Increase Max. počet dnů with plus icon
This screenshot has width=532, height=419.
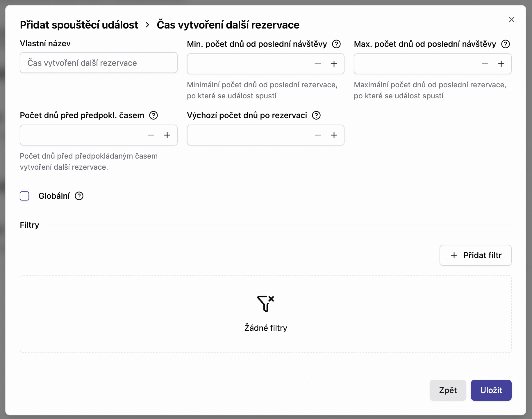point(501,64)
